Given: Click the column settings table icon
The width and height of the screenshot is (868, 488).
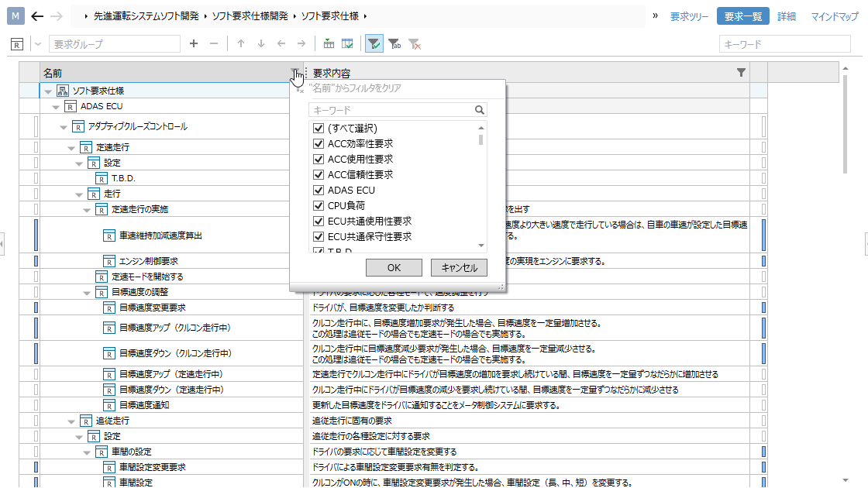Looking at the screenshot, I should 348,43.
